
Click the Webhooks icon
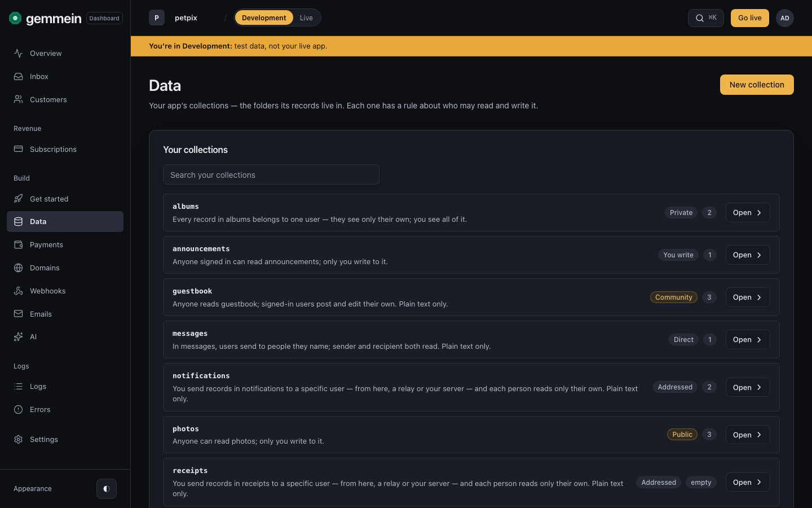click(x=19, y=291)
